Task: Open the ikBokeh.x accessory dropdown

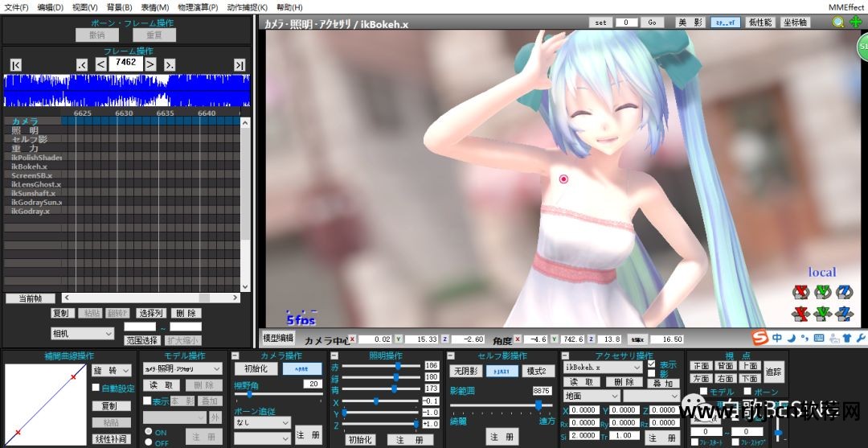Action: click(602, 367)
